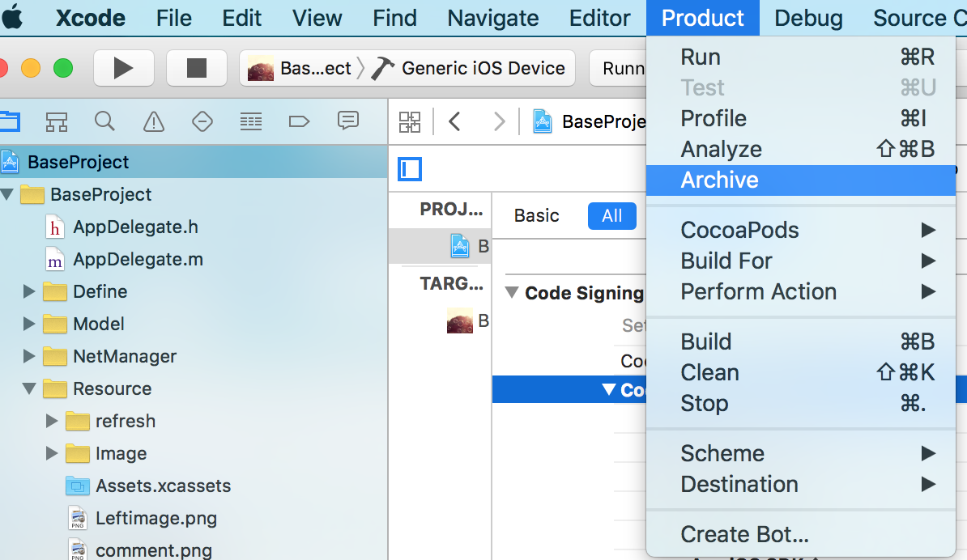Screen dimensions: 967x560
Task: Expand the Model folder
Action: [x=29, y=324]
